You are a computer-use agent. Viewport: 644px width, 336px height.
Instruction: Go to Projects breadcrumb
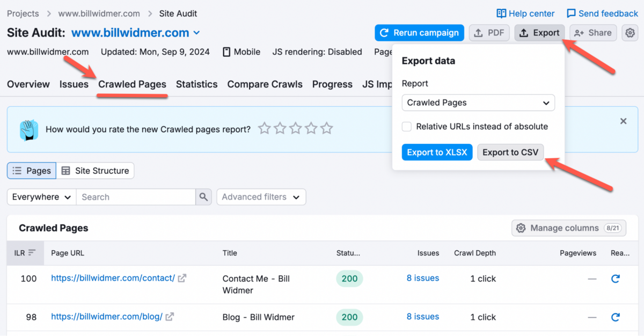[x=23, y=13]
